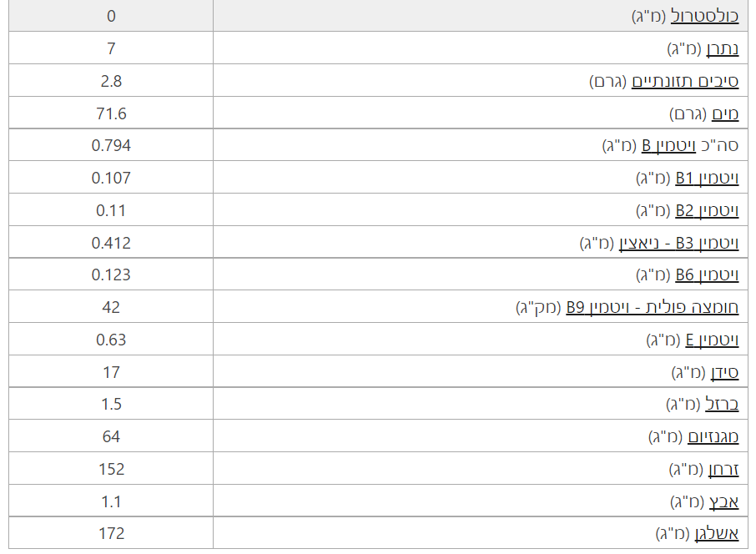Open the total ויטמין B link

pyautogui.click(x=668, y=146)
